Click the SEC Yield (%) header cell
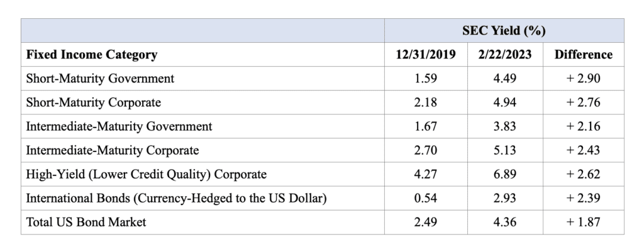 504,31
